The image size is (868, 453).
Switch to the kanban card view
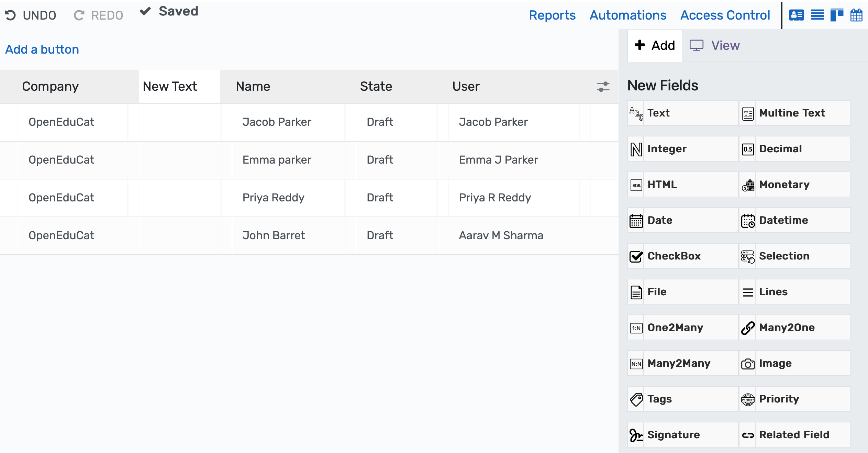coord(837,15)
